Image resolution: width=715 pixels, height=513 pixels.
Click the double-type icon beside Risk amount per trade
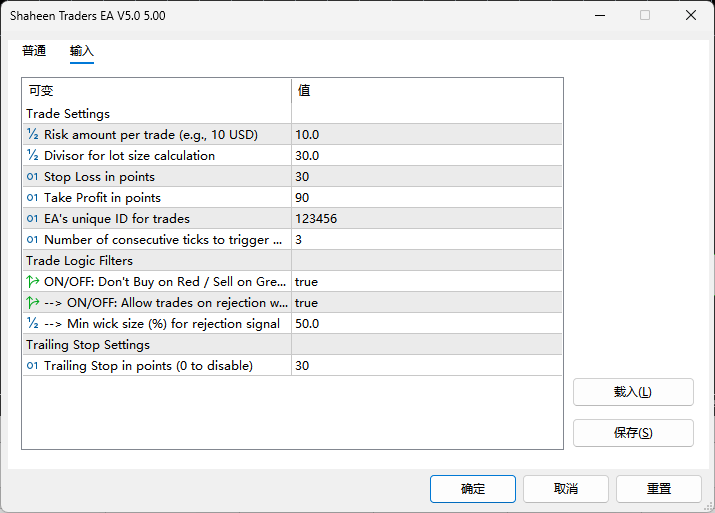32,134
